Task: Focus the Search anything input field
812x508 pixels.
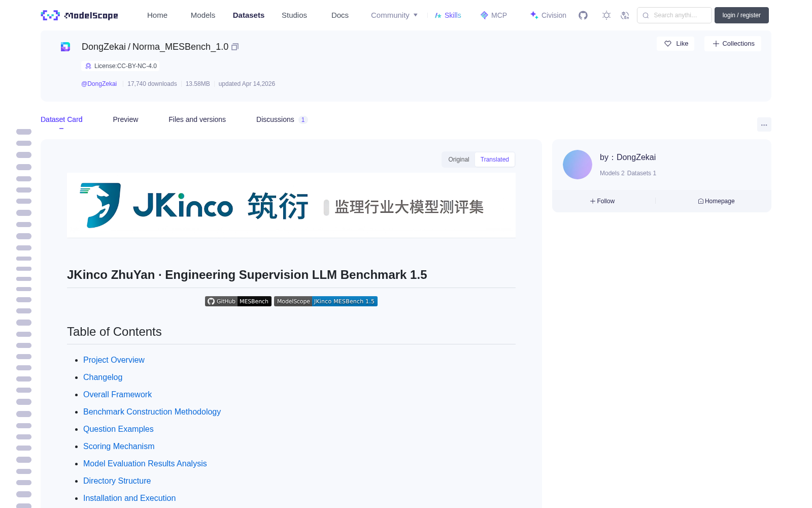Action: pos(674,15)
